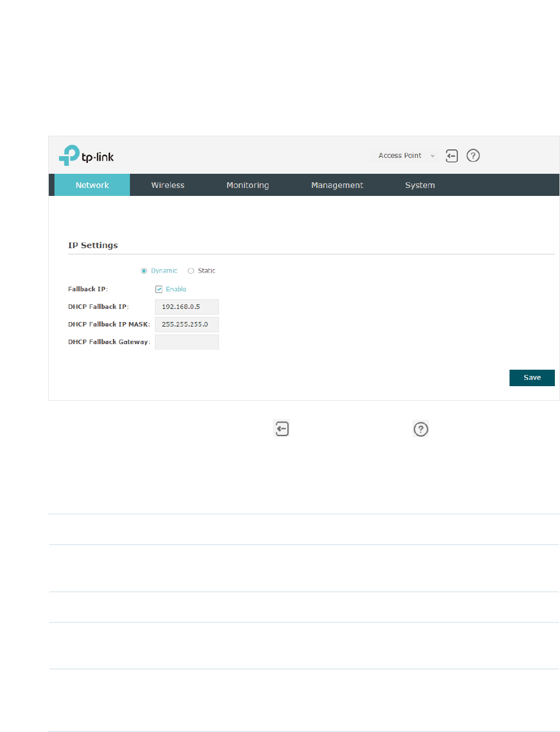Image resolution: width=560 pixels, height=732 pixels.
Task: Click the tp-link logo
Action: coord(86,155)
